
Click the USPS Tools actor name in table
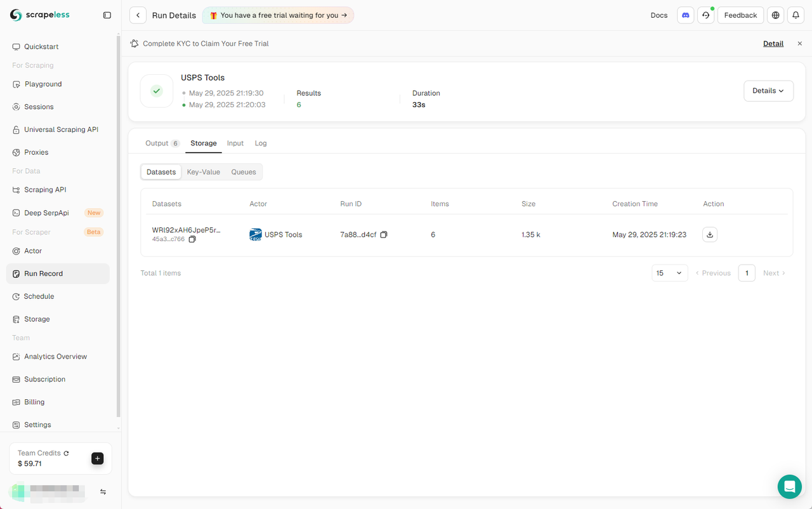[x=283, y=235]
